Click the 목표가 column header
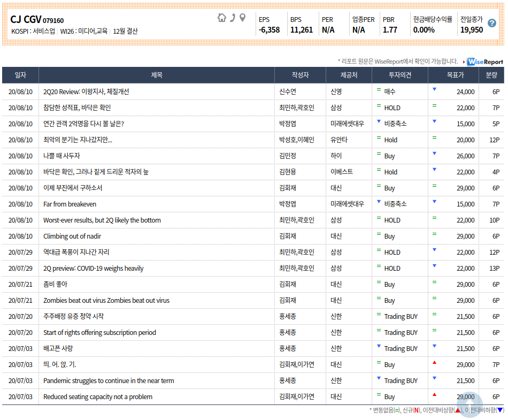Viewport: 508px width, 420px height. point(453,75)
